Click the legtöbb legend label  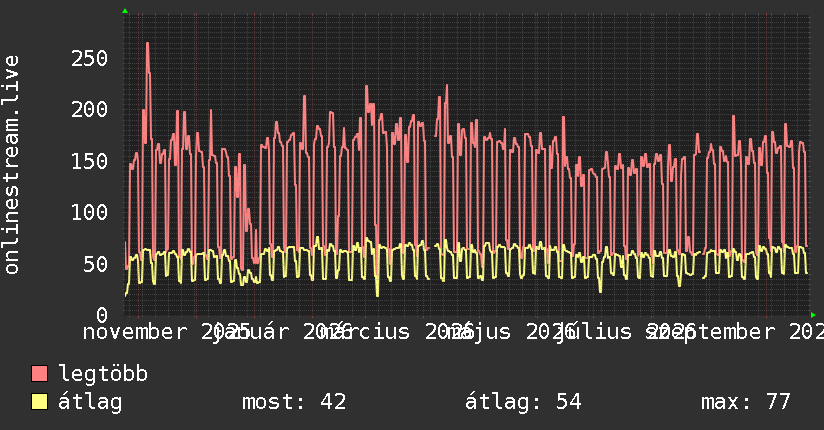point(103,374)
